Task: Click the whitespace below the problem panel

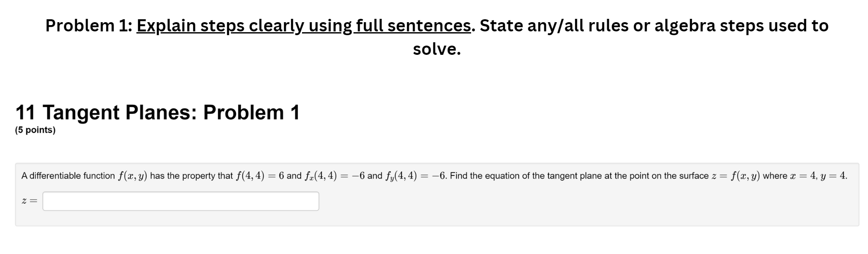Action: (x=418, y=243)
